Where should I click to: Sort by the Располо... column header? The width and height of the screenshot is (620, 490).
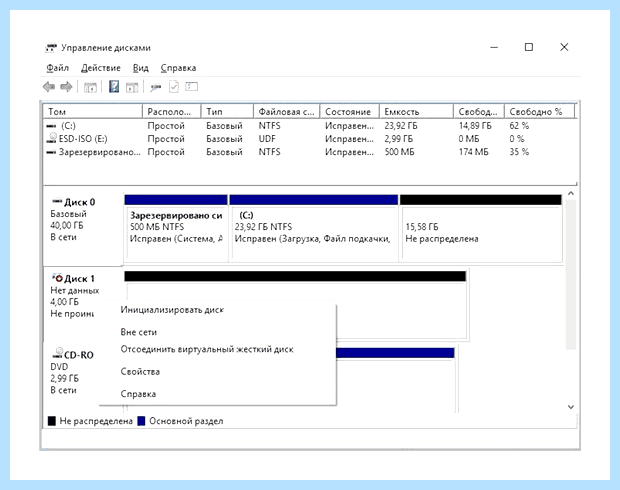[x=172, y=112]
